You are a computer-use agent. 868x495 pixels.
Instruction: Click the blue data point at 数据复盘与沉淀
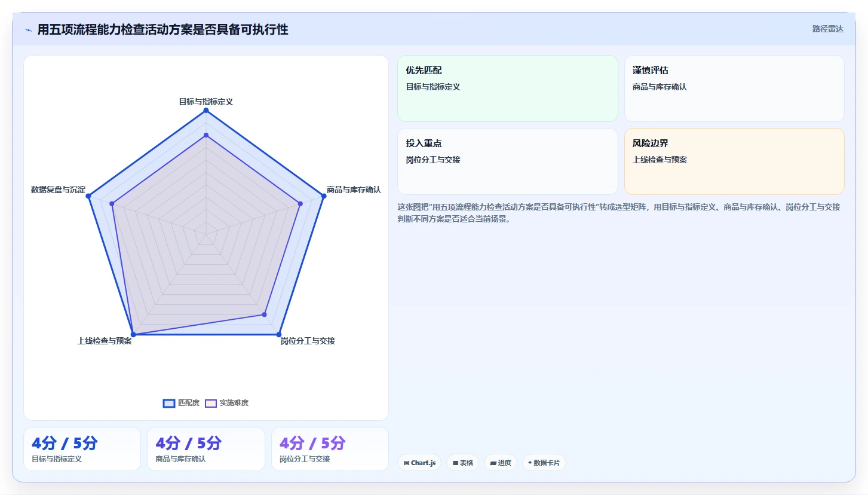coord(88,196)
